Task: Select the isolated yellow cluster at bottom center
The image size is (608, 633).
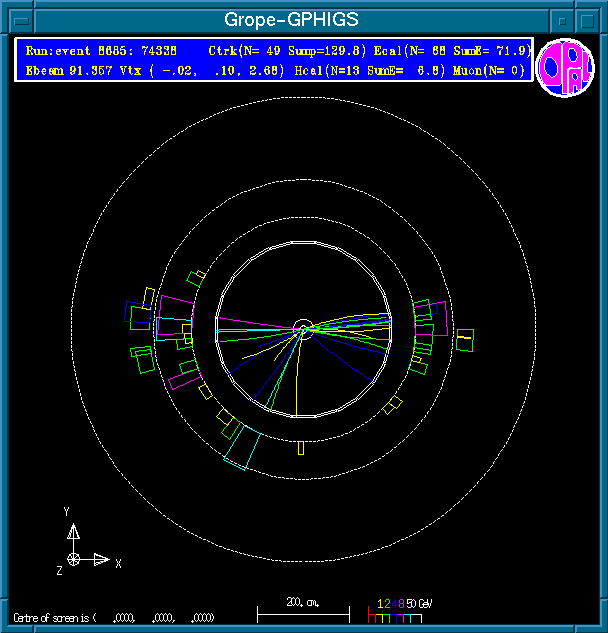Action: pyautogui.click(x=300, y=448)
